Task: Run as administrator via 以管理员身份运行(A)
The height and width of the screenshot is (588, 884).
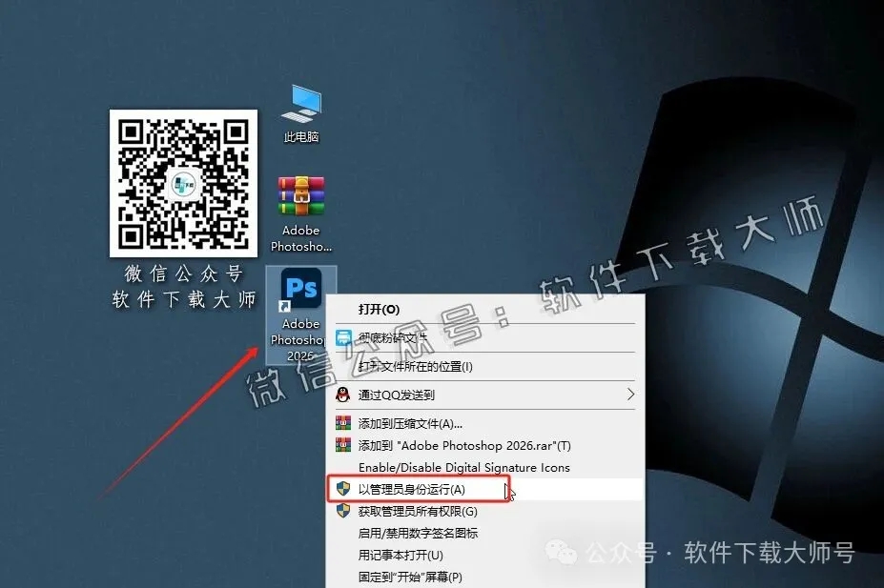Action: pyautogui.click(x=410, y=488)
